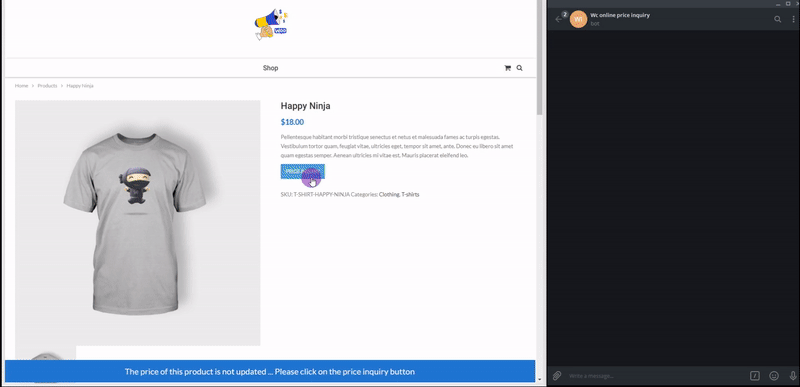The image size is (800, 387).
Task: Click the SKU T-SHIRT-HAPPY-NINJA text
Action: 315,194
